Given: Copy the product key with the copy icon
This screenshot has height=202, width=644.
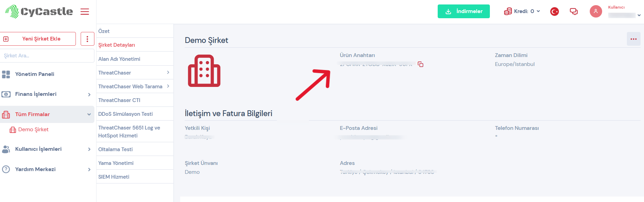Looking at the screenshot, I should click(421, 64).
